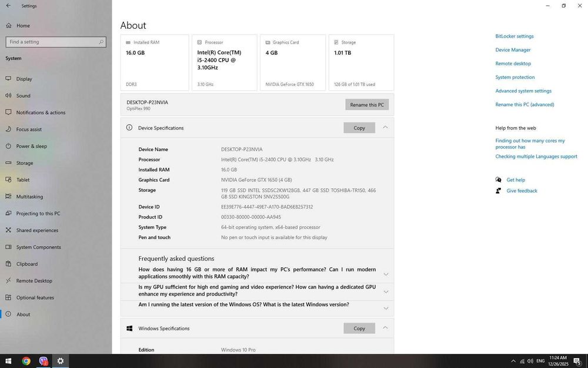The height and width of the screenshot is (368, 588).
Task: Click the Rename this PC button
Action: pos(367,105)
